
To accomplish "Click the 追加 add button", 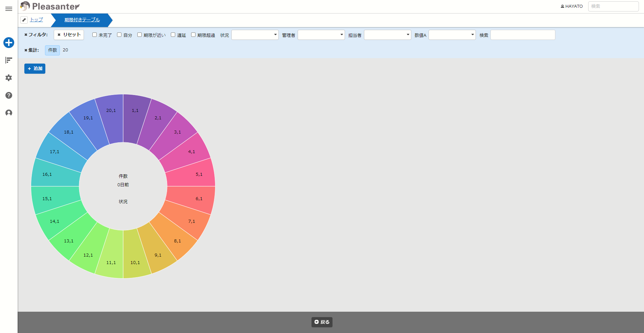I will pos(35,69).
